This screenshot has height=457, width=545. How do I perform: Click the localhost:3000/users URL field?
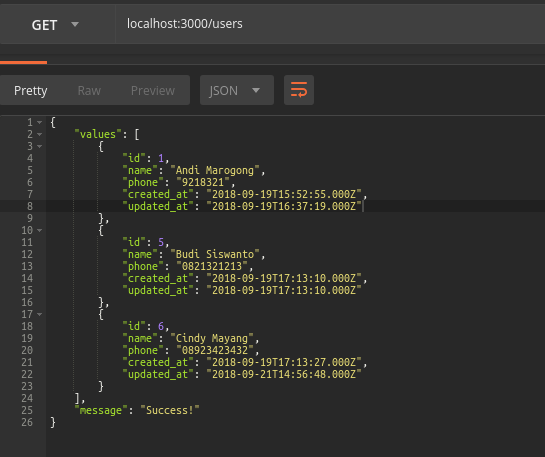click(x=330, y=24)
